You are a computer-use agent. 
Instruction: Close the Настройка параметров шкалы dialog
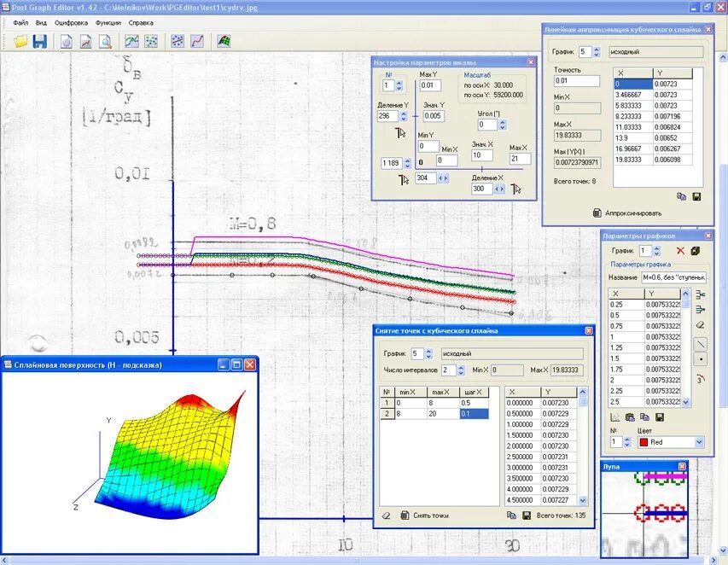[531, 62]
